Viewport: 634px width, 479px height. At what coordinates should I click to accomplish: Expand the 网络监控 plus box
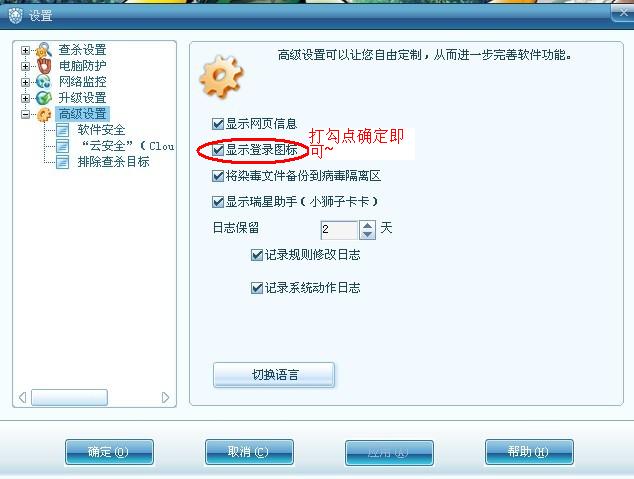point(25,82)
